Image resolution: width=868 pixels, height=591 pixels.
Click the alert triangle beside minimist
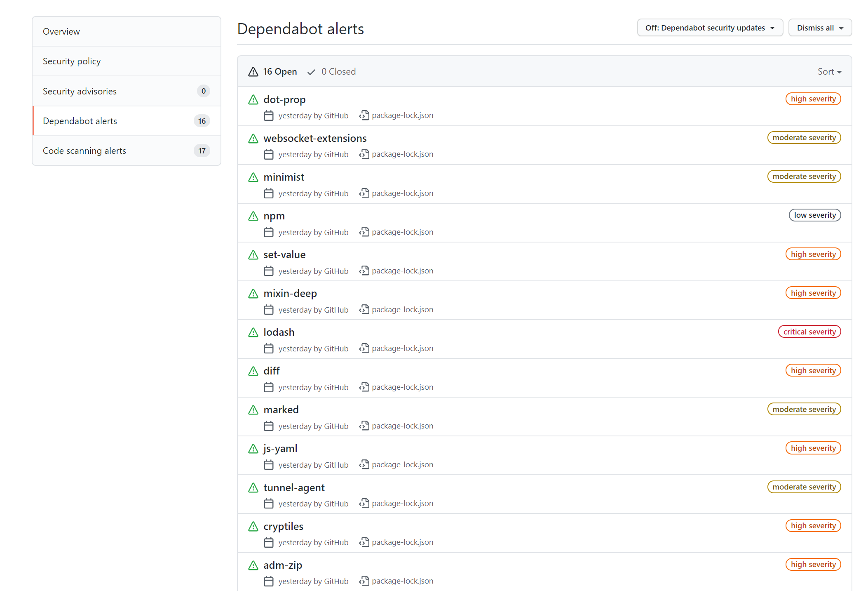[x=253, y=177]
